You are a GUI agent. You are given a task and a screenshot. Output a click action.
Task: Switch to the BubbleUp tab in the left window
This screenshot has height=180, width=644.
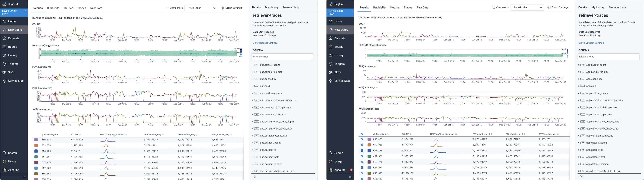pos(53,8)
